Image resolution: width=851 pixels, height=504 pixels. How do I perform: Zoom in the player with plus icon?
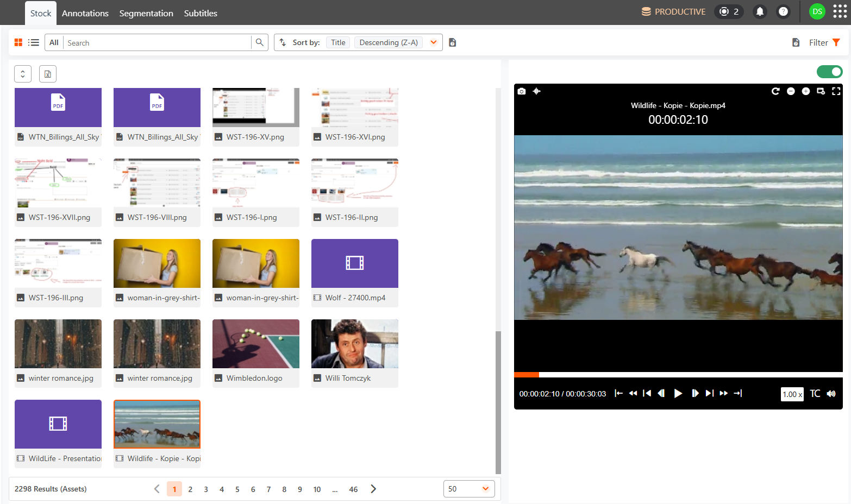pyautogui.click(x=806, y=91)
